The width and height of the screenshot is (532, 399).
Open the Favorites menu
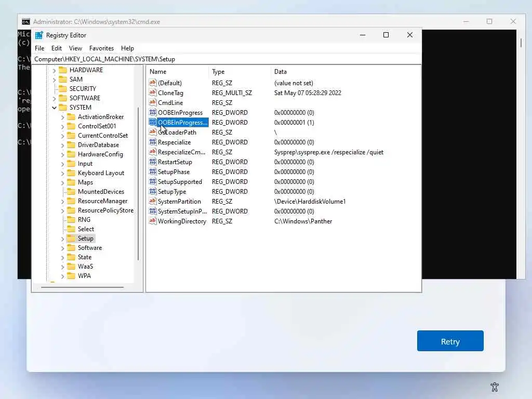[x=101, y=48]
